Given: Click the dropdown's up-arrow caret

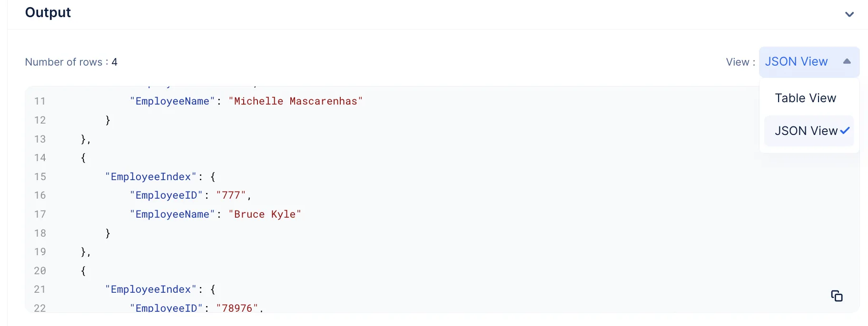Looking at the screenshot, I should click(x=847, y=61).
